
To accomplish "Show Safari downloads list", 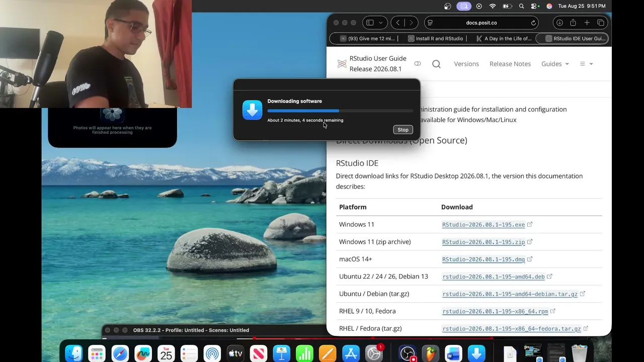I will tap(559, 23).
